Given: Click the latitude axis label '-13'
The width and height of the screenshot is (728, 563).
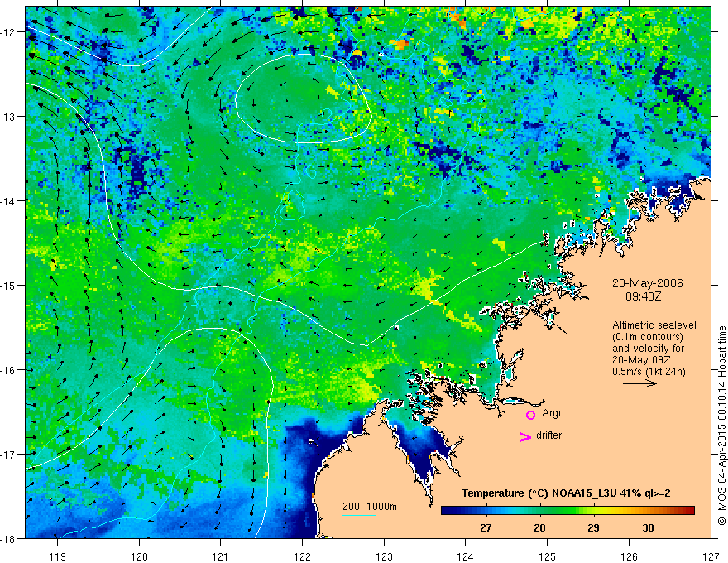Looking at the screenshot, I should point(9,117).
